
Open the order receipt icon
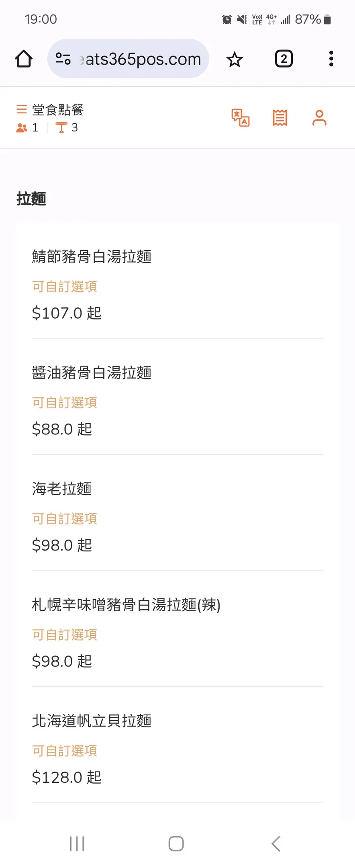(x=280, y=118)
